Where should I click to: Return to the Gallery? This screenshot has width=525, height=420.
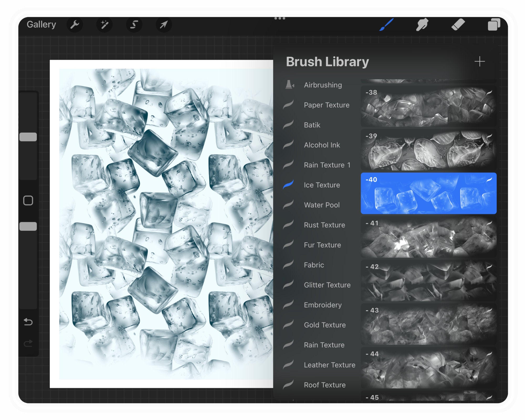click(41, 24)
